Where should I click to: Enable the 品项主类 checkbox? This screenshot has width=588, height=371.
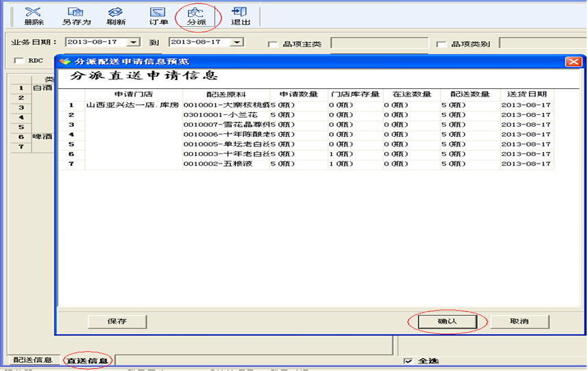[x=273, y=44]
